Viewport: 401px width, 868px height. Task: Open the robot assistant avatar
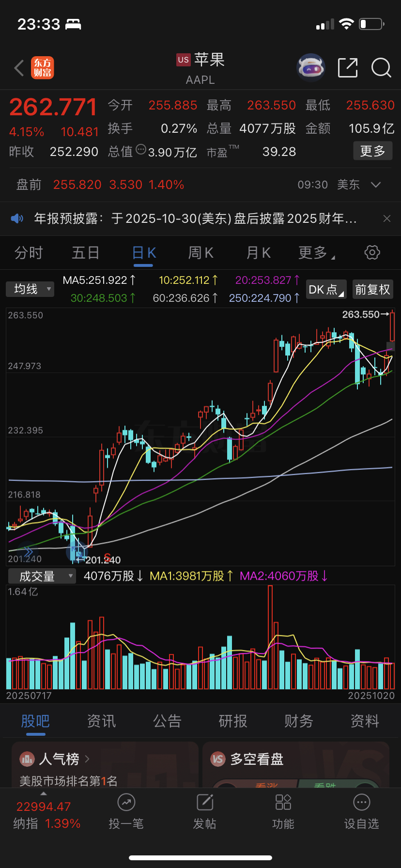[x=310, y=68]
